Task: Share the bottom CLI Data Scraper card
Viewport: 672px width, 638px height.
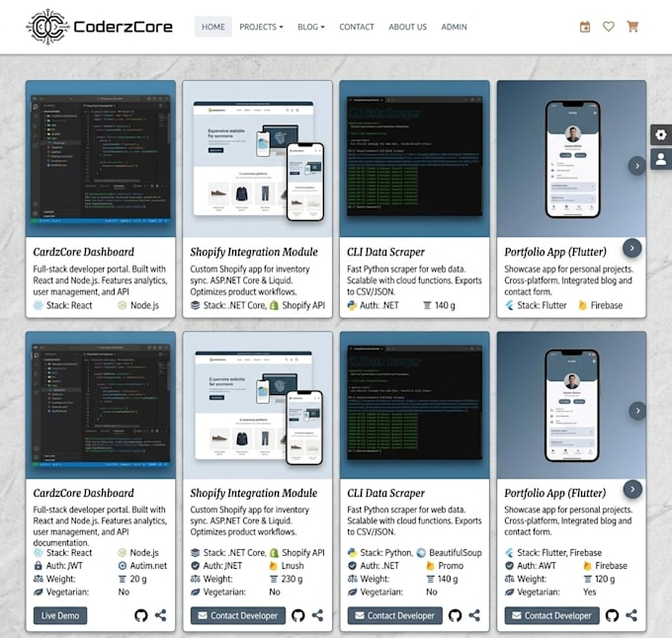Action: 474,615
